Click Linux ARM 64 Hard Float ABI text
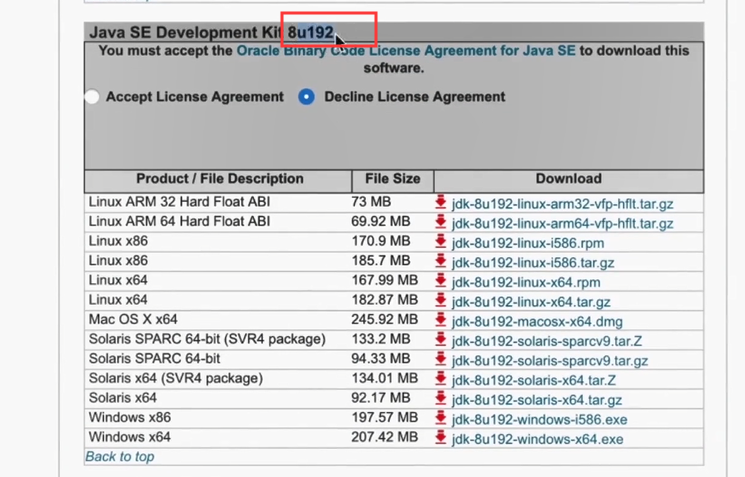The width and height of the screenshot is (745, 477). point(179,221)
